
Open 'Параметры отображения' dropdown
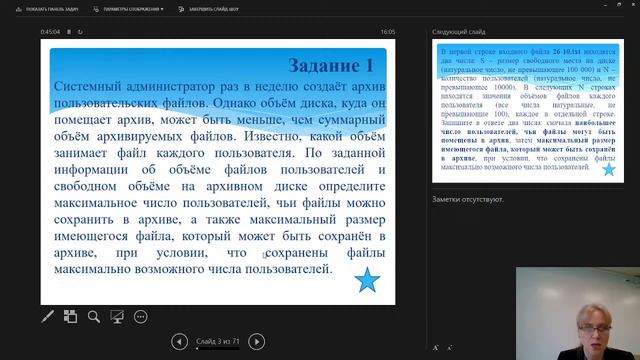pos(128,9)
